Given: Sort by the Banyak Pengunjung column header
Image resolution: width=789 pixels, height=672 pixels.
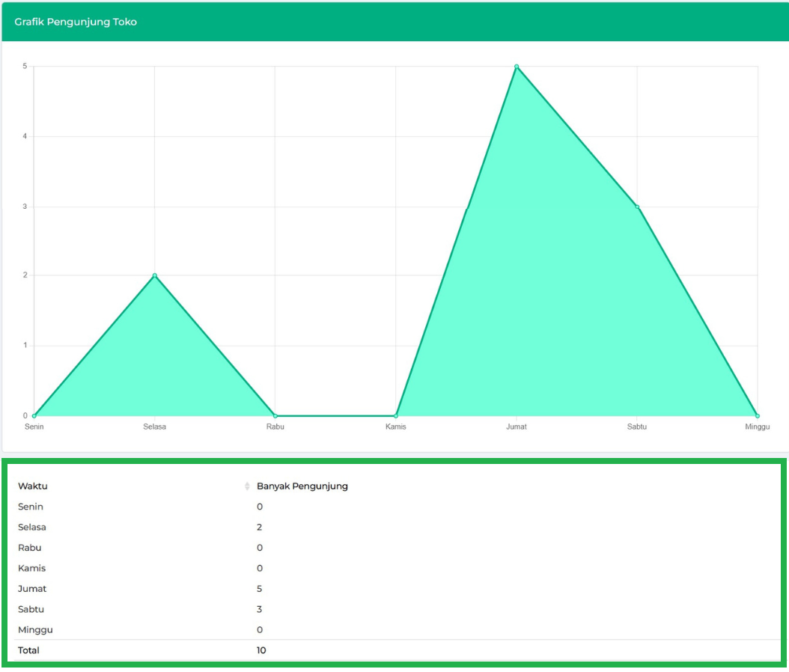Looking at the screenshot, I should click(x=302, y=486).
